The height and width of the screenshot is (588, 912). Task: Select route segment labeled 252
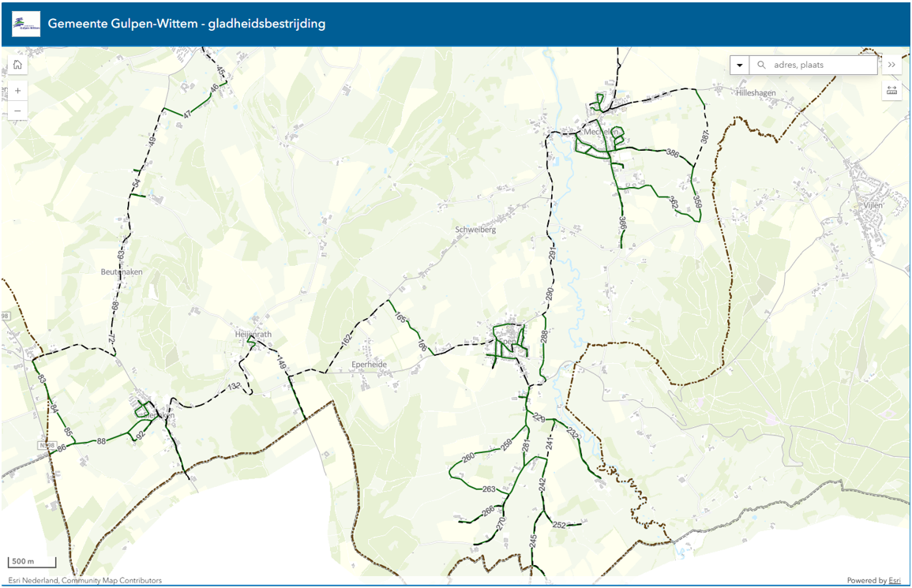(559, 525)
